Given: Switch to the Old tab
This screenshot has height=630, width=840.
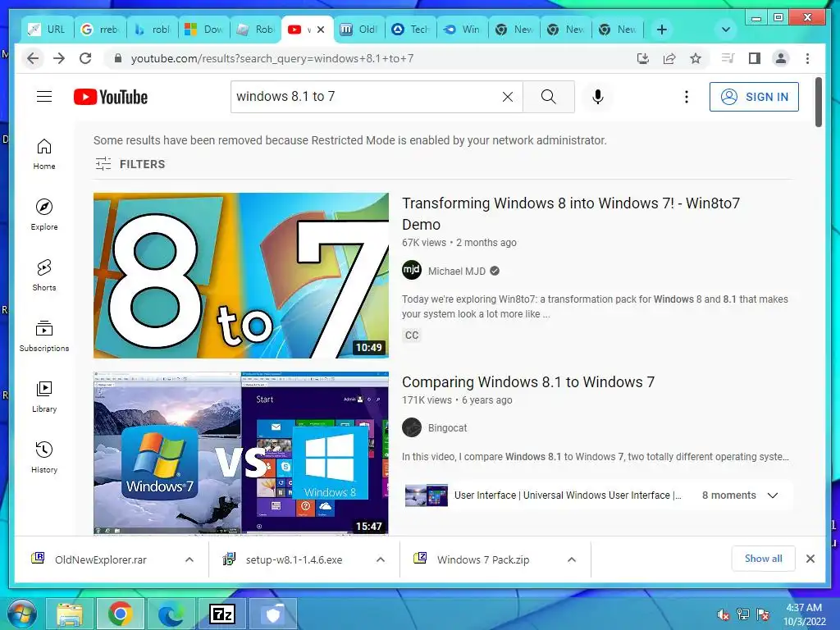Looking at the screenshot, I should pyautogui.click(x=359, y=30).
